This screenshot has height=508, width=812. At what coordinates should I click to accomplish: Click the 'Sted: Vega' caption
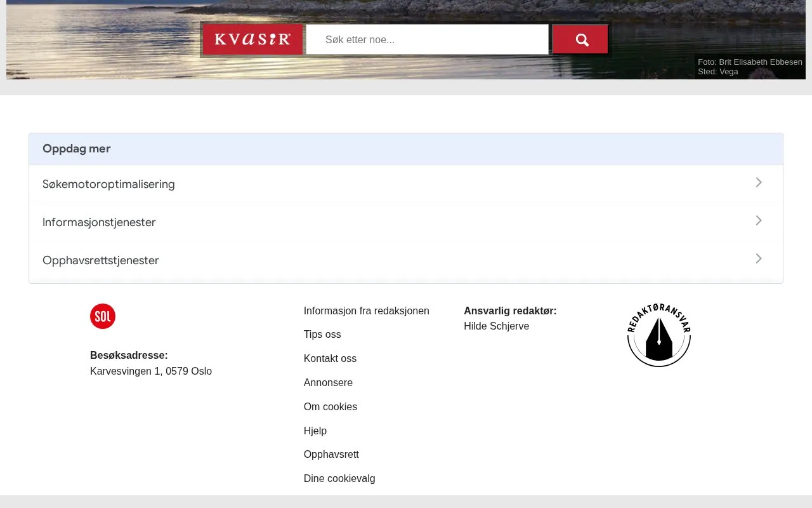tap(718, 71)
